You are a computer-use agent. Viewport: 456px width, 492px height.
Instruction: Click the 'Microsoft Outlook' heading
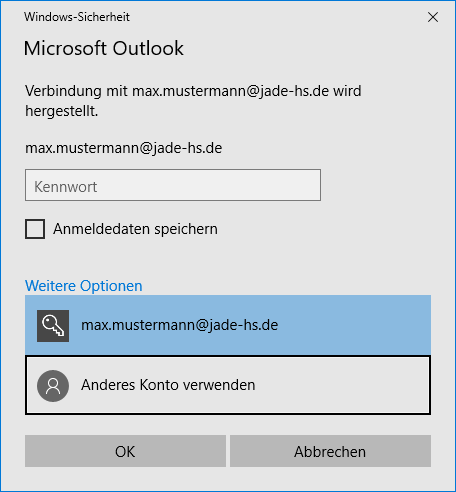click(x=104, y=48)
